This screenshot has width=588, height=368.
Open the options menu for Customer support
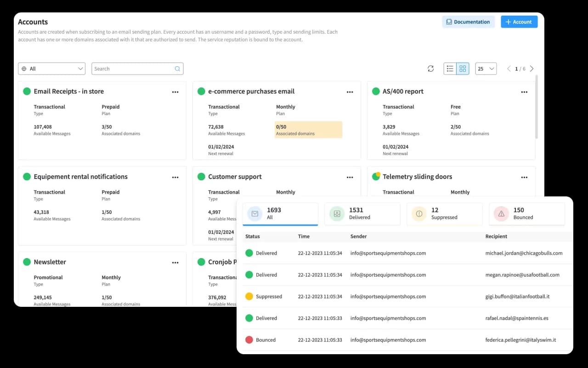coord(350,177)
